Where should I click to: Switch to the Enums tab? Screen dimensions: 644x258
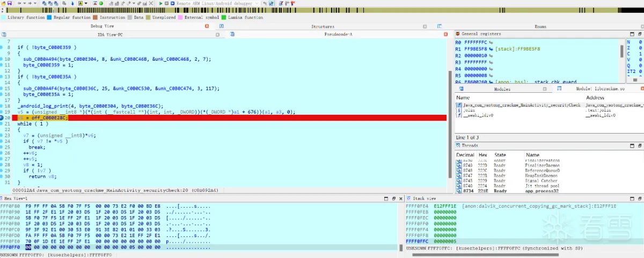tap(540, 26)
